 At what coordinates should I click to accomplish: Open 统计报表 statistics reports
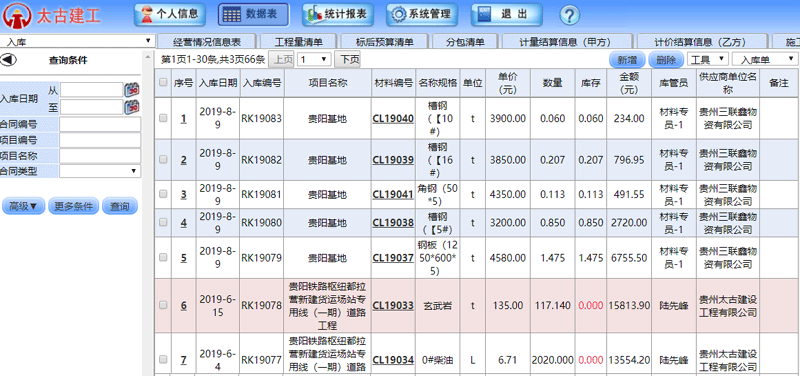[x=337, y=15]
